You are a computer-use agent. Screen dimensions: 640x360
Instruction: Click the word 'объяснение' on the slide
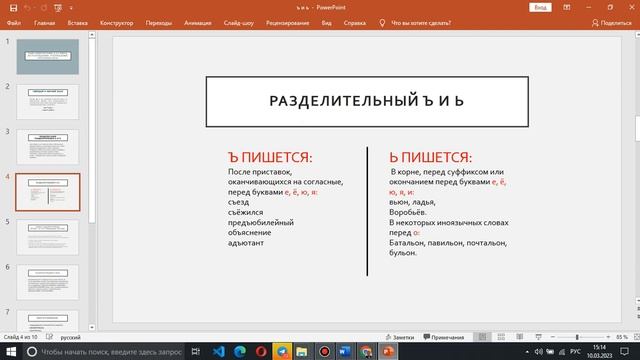[249, 233]
